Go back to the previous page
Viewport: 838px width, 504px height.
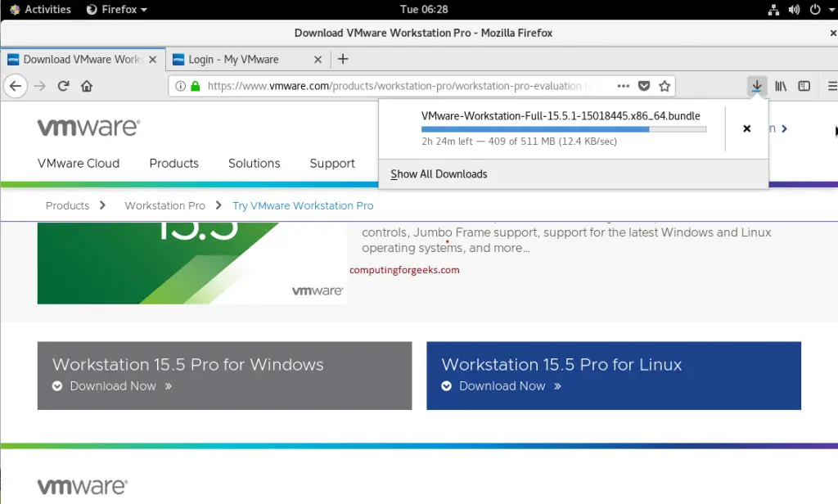pos(16,86)
